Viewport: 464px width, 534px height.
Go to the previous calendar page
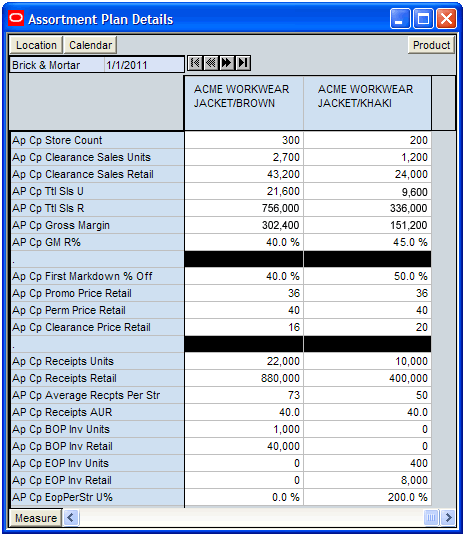pos(211,63)
